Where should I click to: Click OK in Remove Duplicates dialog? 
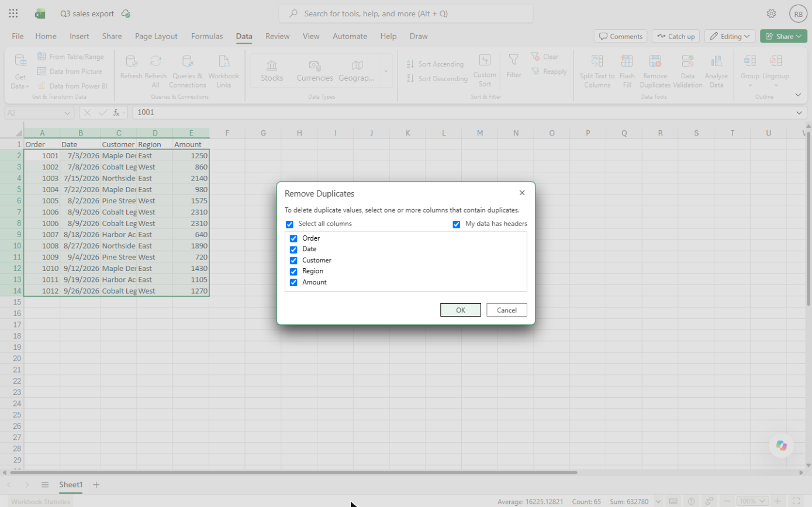point(461,310)
